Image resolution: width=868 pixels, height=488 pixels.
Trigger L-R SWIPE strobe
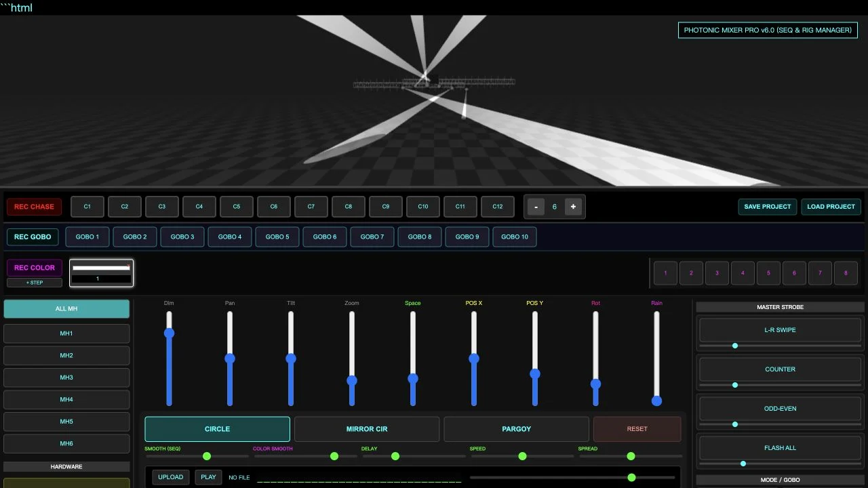pyautogui.click(x=781, y=330)
